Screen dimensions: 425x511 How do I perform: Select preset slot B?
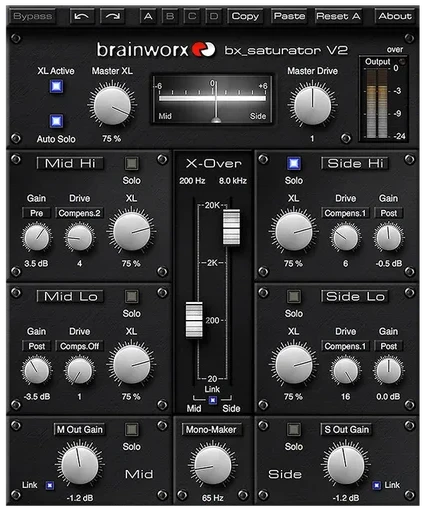(170, 16)
